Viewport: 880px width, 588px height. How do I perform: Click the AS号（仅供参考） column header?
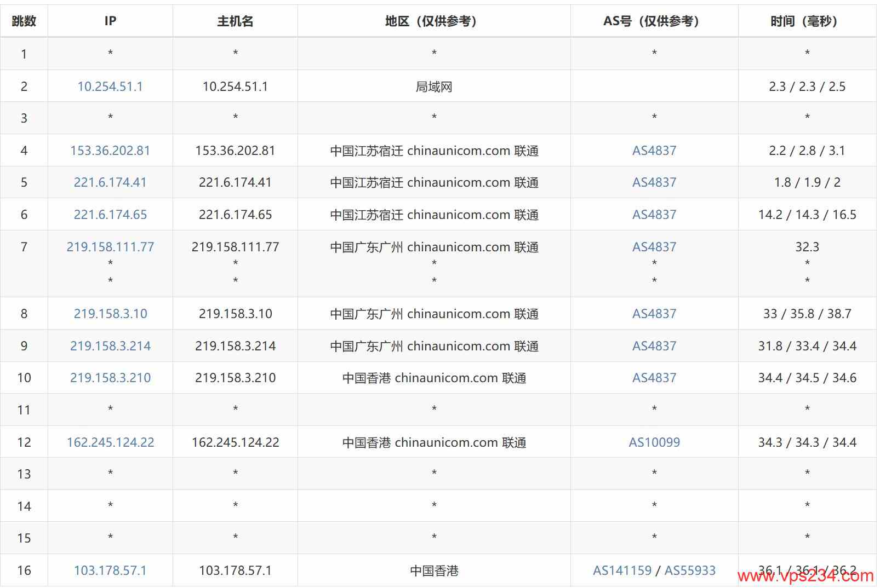pos(654,21)
